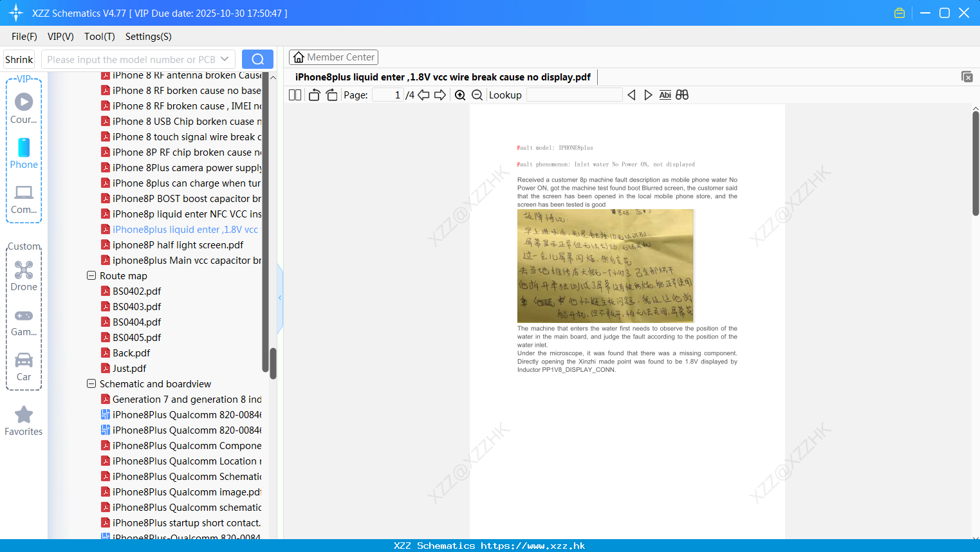Click the www.xzz.hk link in status bar

pyautogui.click(x=533, y=546)
